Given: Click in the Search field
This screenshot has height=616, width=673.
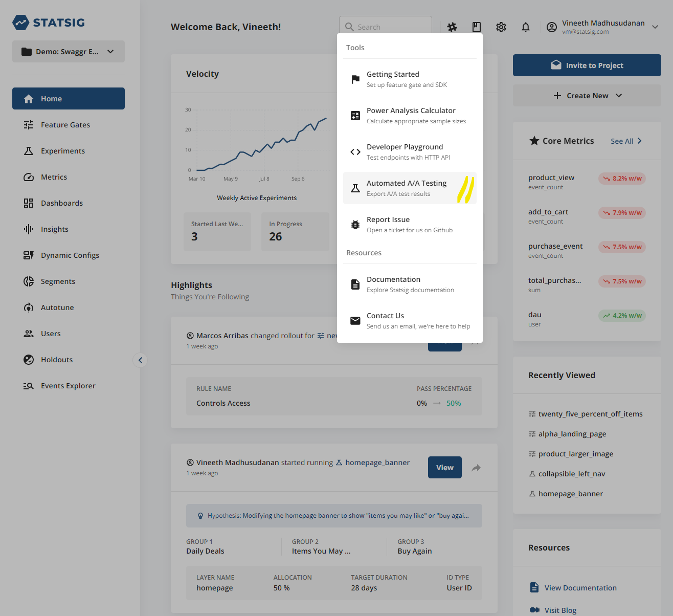Looking at the screenshot, I should tap(386, 27).
